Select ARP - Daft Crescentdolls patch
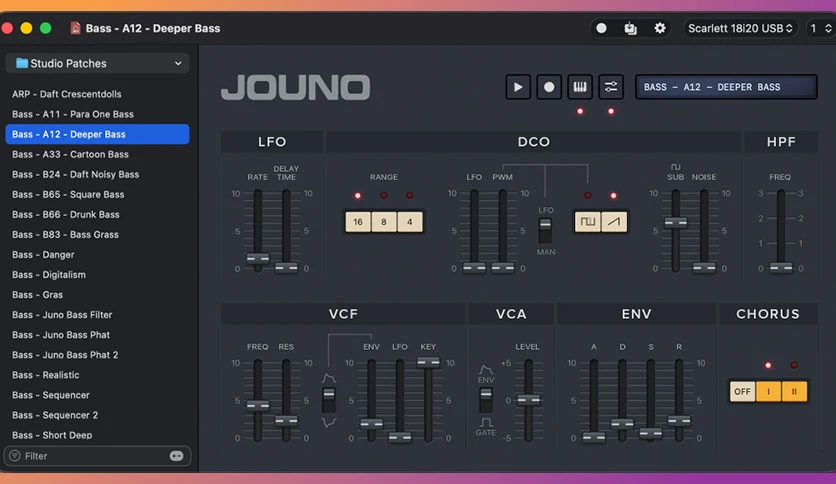The image size is (836, 484). coord(98,94)
